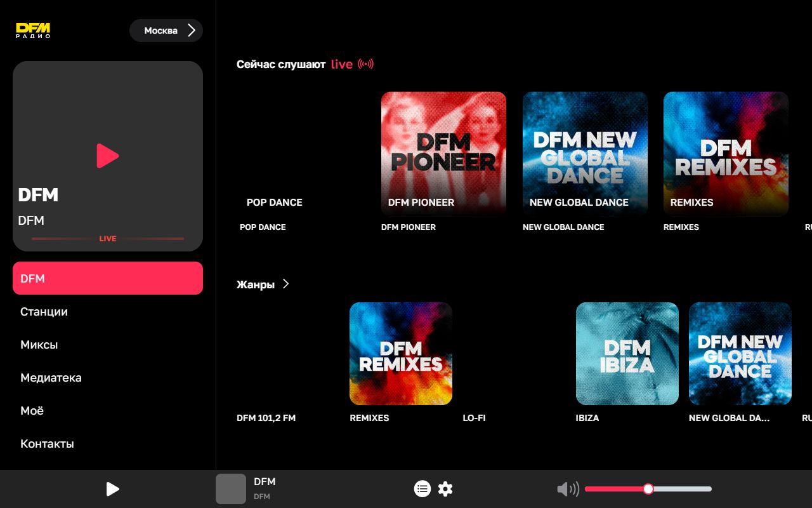Screen dimensions: 812x508
Task: Open the Жанры heading
Action: 256,284
